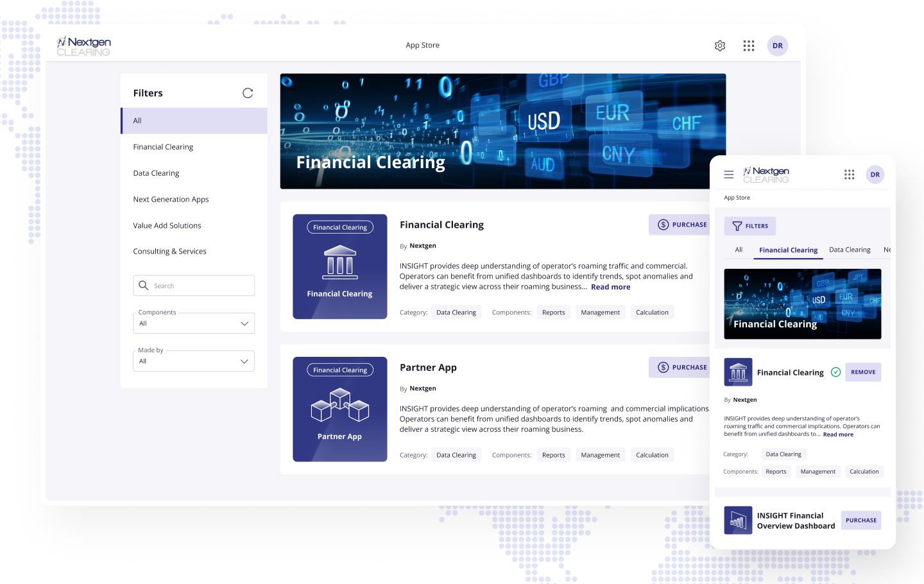
Task: Select Financial Clearing filter in sidebar
Action: (x=194, y=147)
